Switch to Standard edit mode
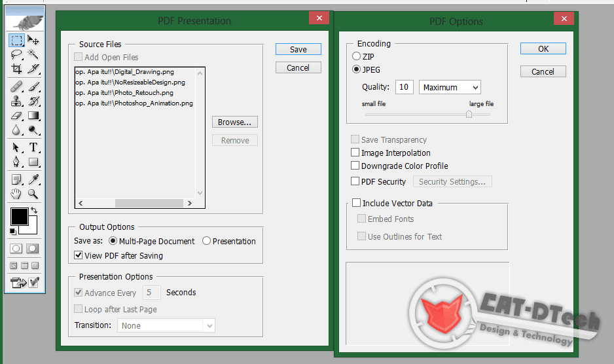The image size is (614, 364). pyautogui.click(x=16, y=248)
